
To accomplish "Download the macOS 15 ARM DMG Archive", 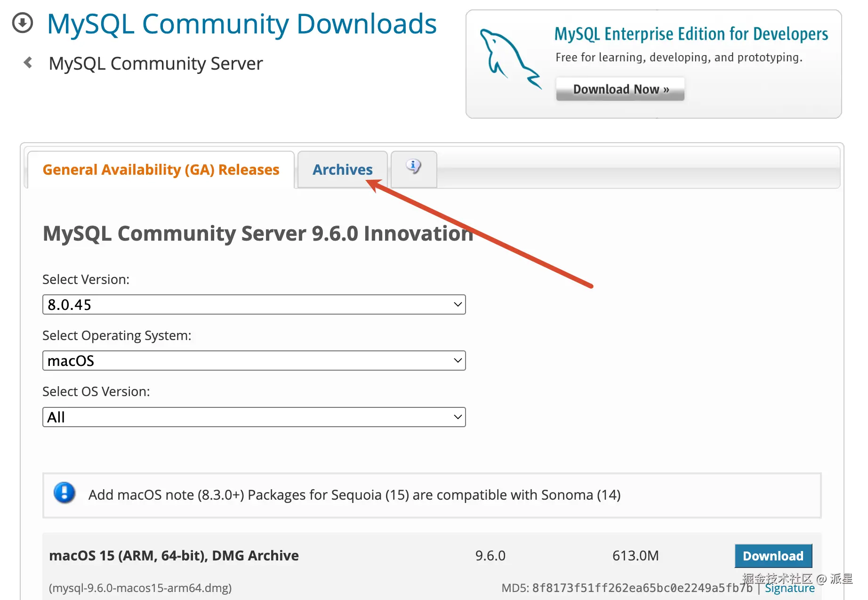I will click(773, 556).
